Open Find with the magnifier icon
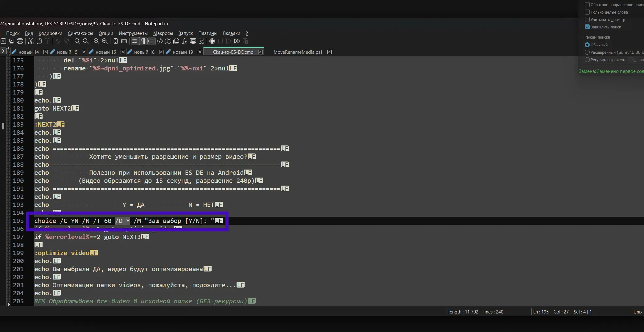Image resolution: width=644 pixels, height=332 pixels. point(77,41)
